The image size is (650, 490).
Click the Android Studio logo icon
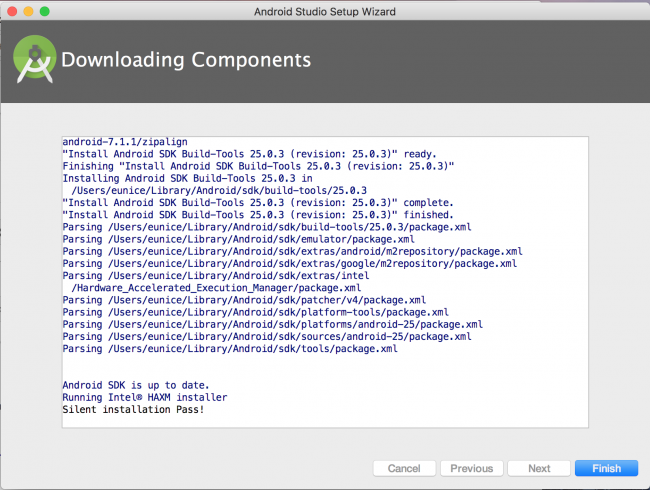click(34, 59)
